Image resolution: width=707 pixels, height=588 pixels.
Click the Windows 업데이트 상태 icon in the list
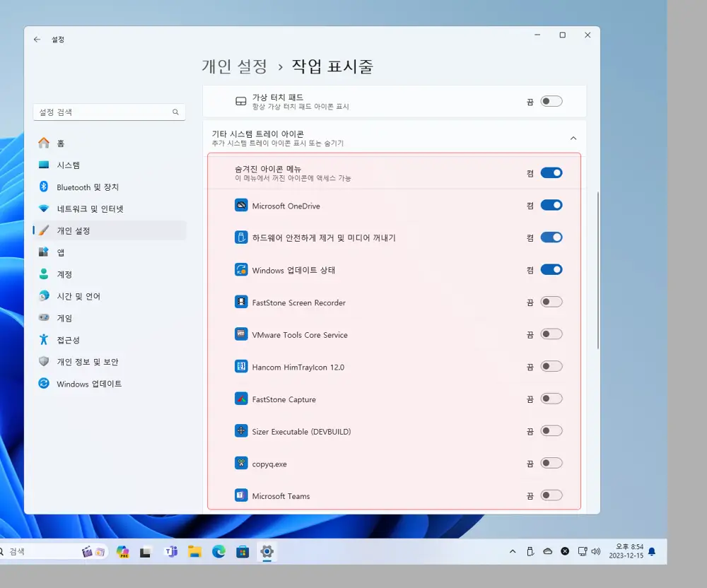point(241,270)
